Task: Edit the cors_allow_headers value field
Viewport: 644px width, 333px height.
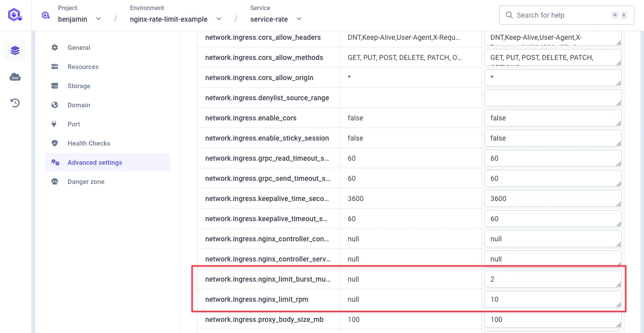Action: [553, 38]
